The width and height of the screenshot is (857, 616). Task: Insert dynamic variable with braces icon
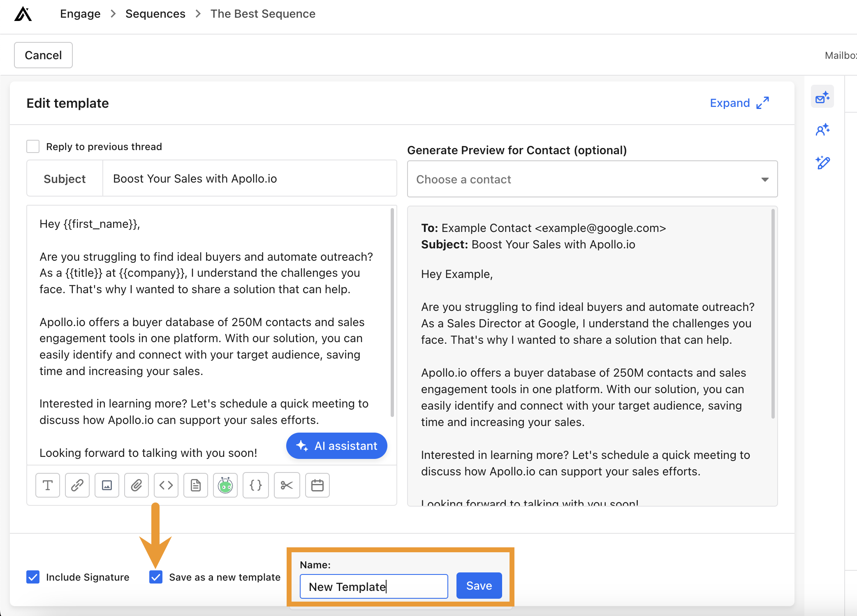(256, 485)
